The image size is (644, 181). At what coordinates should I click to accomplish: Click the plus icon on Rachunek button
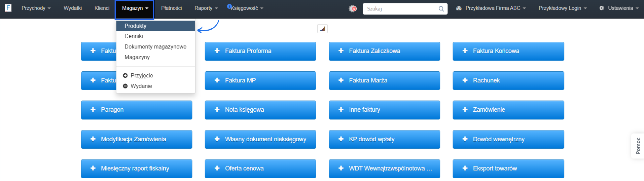coord(465,80)
